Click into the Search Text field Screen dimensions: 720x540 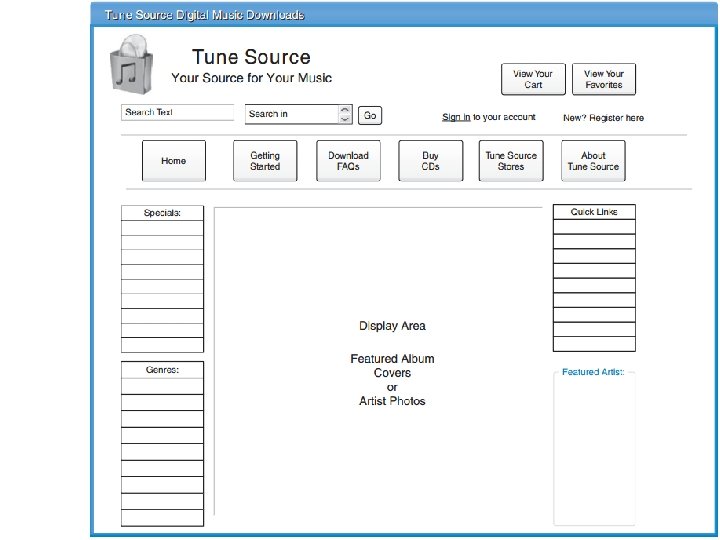point(178,112)
